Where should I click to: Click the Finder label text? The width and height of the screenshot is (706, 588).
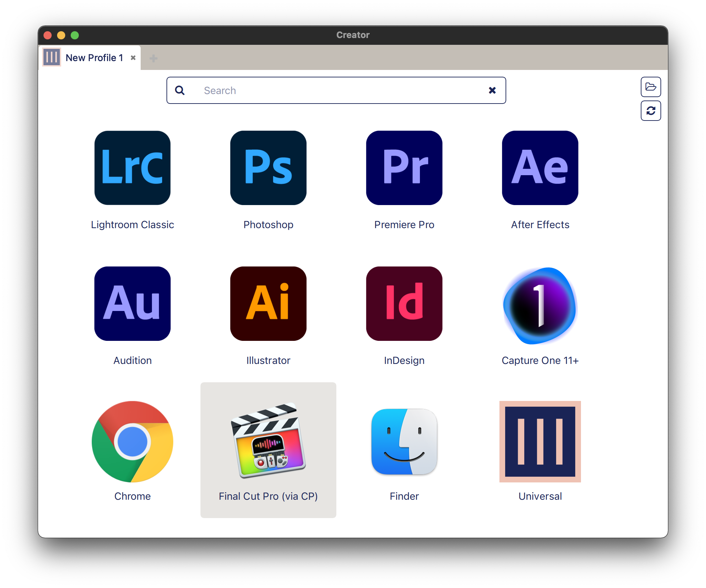[404, 496]
